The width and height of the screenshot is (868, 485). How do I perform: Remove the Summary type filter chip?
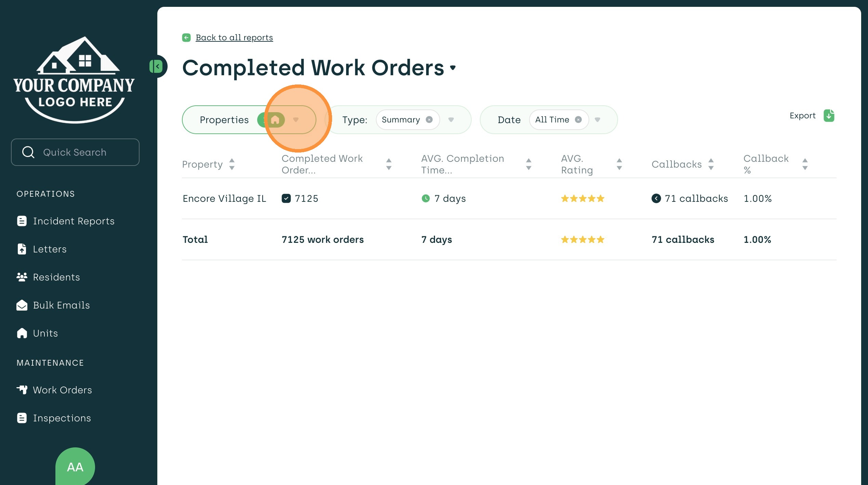429,120
